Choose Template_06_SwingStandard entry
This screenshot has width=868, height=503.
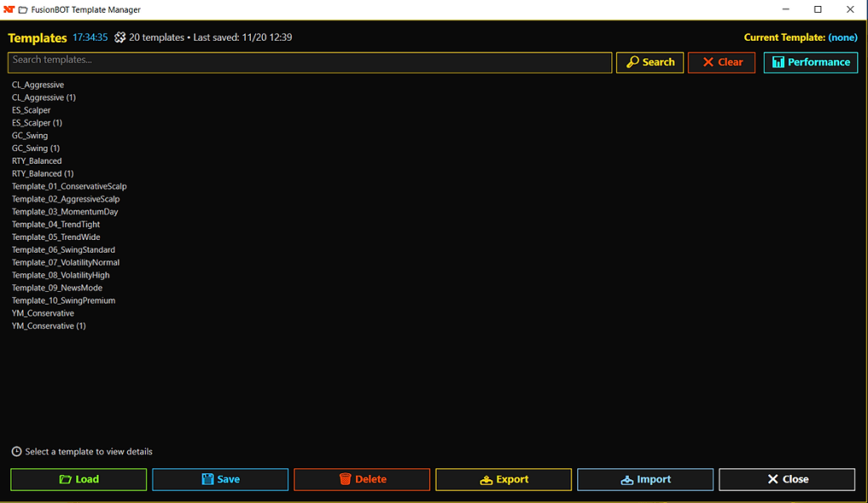coord(64,250)
